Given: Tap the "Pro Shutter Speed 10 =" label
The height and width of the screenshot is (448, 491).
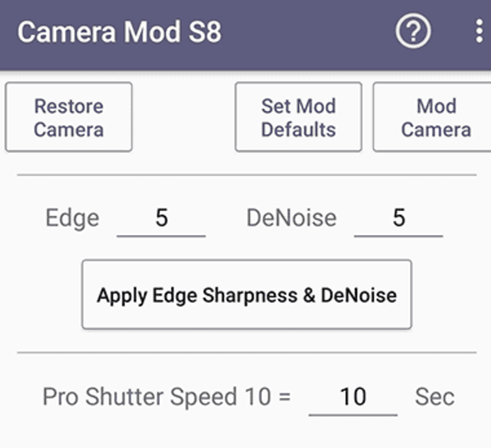Looking at the screenshot, I should [x=167, y=396].
